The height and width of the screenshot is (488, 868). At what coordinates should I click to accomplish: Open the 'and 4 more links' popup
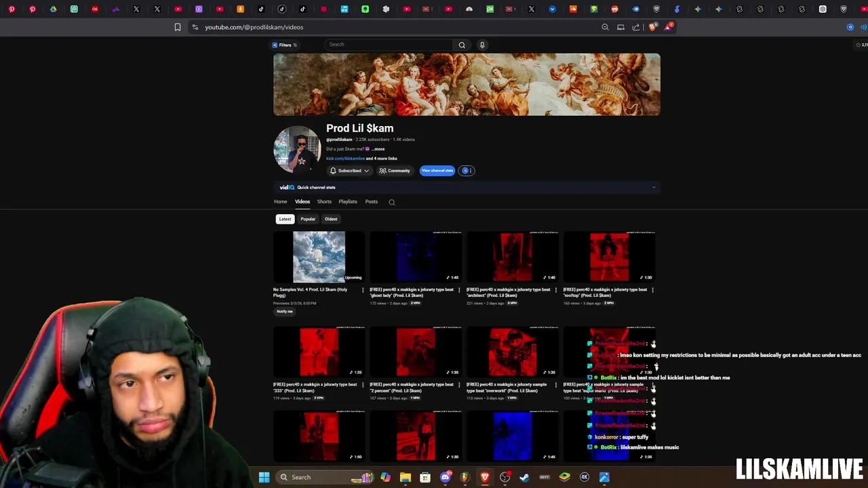pyautogui.click(x=382, y=159)
